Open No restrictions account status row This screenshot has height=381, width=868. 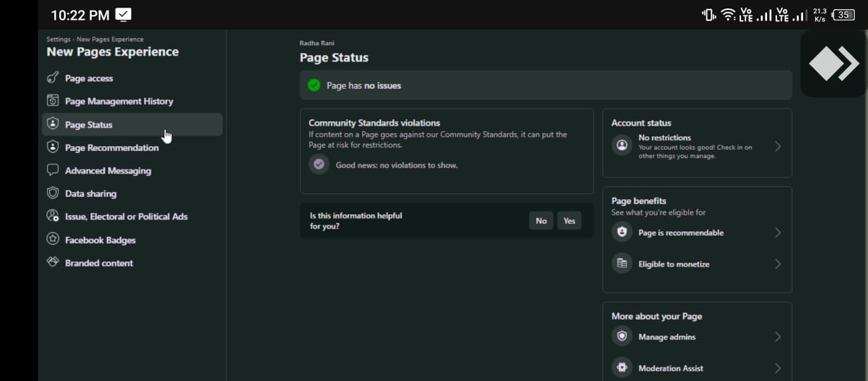697,147
